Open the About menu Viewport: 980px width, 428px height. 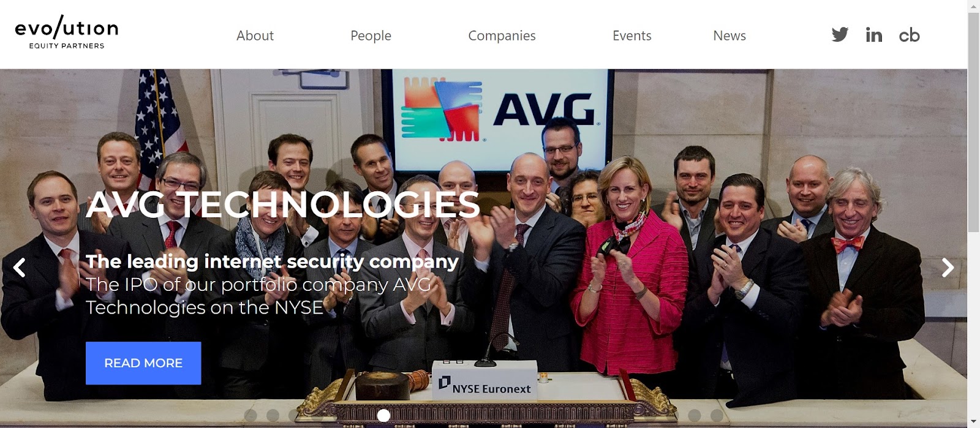255,36
